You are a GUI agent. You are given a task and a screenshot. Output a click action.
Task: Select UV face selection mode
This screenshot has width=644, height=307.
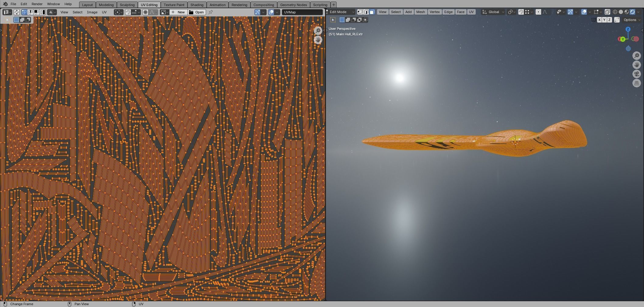(36, 12)
